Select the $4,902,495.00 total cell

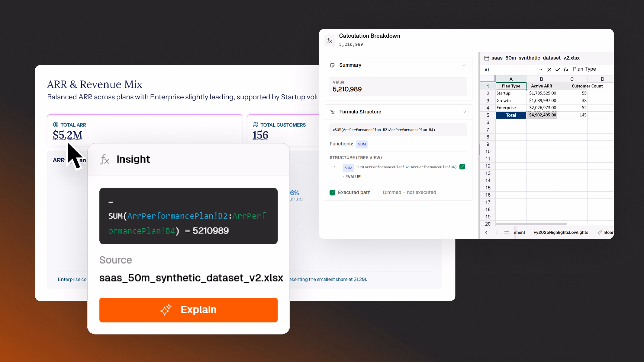click(541, 115)
